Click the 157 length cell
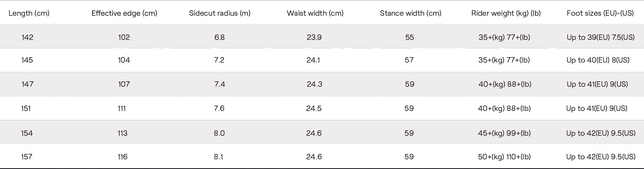Screen dimensions: 644x169 [x=27, y=157]
